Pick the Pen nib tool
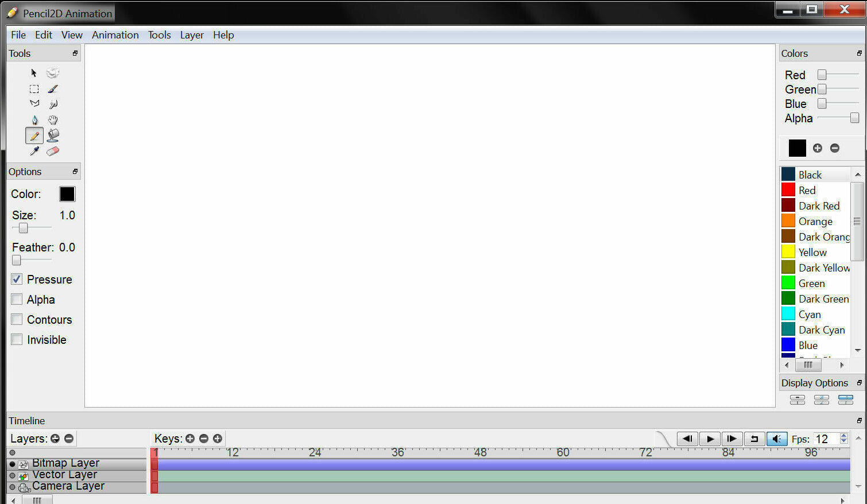 click(34, 120)
